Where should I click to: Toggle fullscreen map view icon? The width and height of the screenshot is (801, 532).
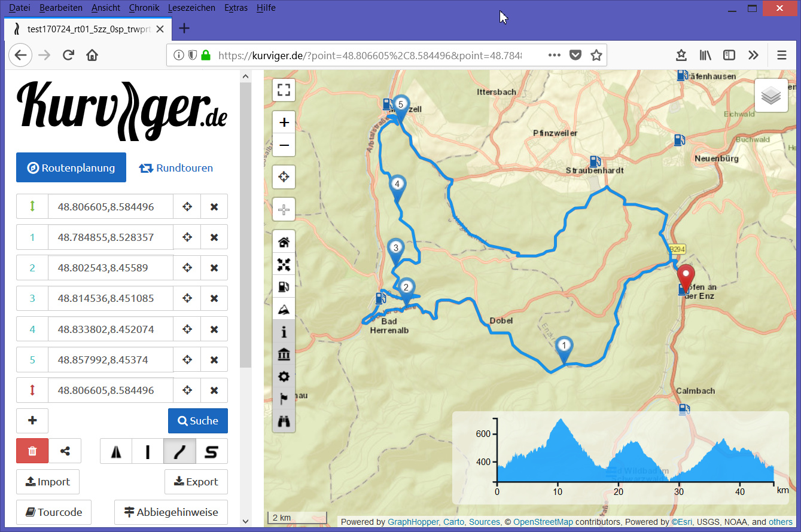[284, 90]
